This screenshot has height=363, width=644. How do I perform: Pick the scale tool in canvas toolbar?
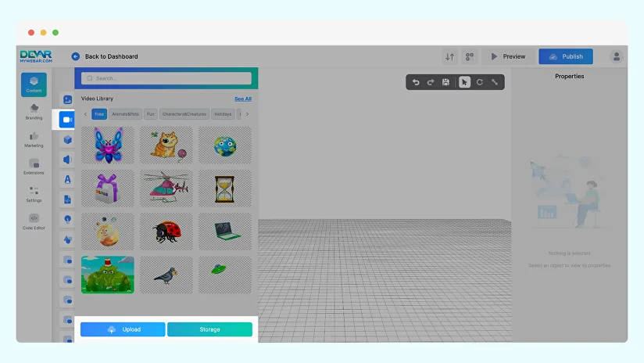(494, 82)
